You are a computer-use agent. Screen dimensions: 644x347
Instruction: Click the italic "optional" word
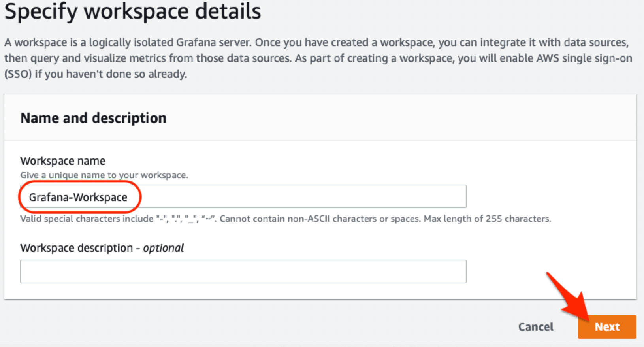[x=164, y=248]
